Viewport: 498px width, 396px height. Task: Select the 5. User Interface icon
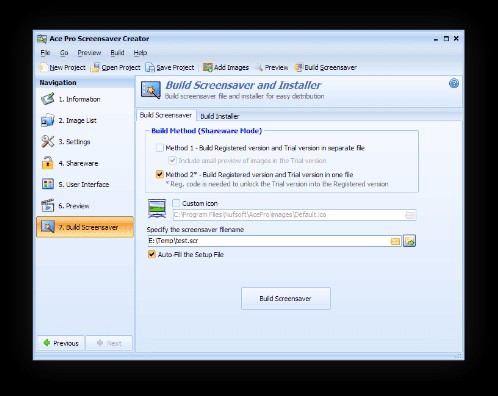(48, 184)
